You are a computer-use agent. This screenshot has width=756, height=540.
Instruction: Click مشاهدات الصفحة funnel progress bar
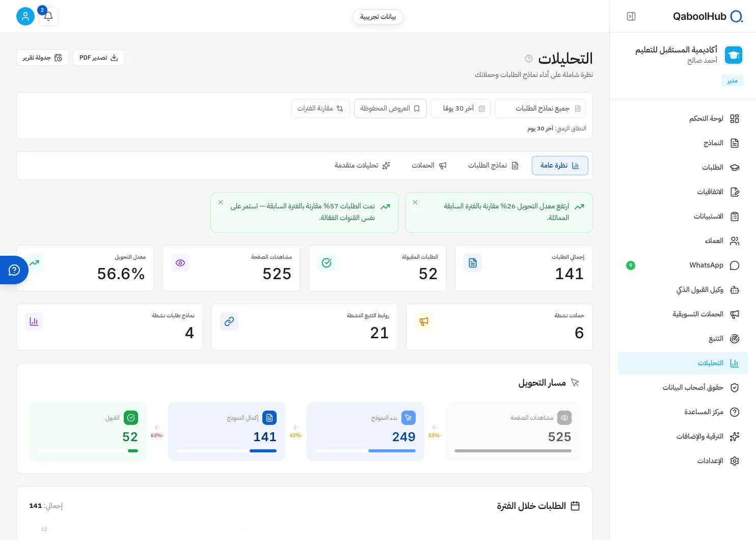[513, 451]
